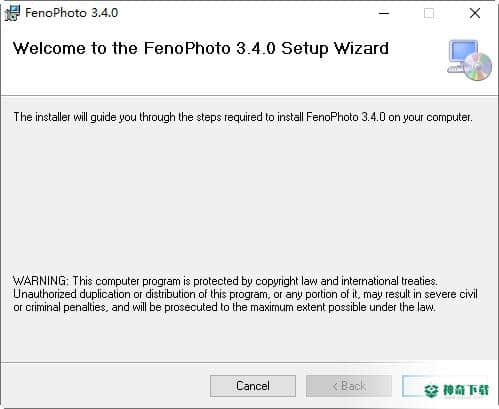The width and height of the screenshot is (499, 409).
Task: Click the partially hidden Next button
Action: pyautogui.click(x=413, y=386)
